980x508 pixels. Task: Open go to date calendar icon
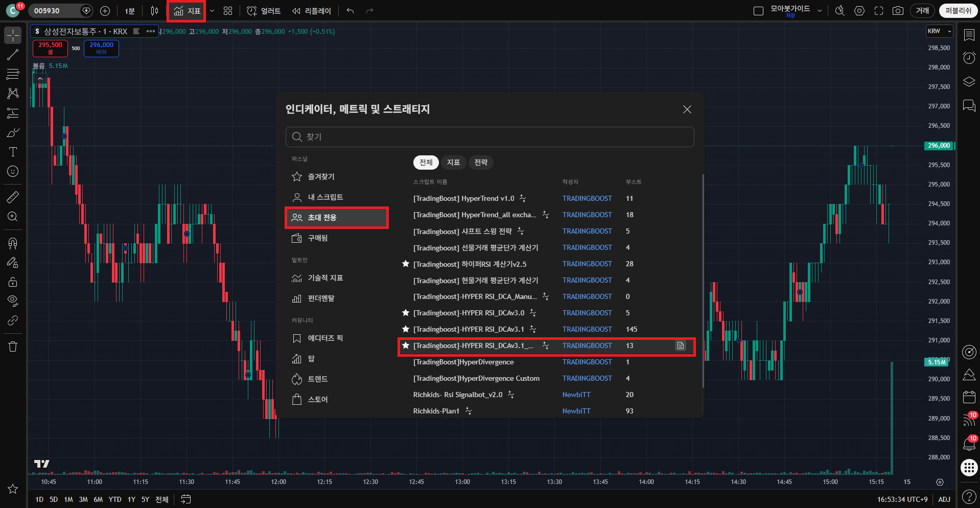[x=186, y=499]
